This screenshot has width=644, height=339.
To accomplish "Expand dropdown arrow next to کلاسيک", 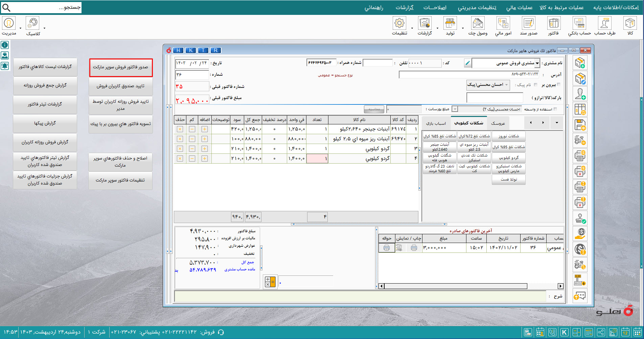I will (44, 28).
